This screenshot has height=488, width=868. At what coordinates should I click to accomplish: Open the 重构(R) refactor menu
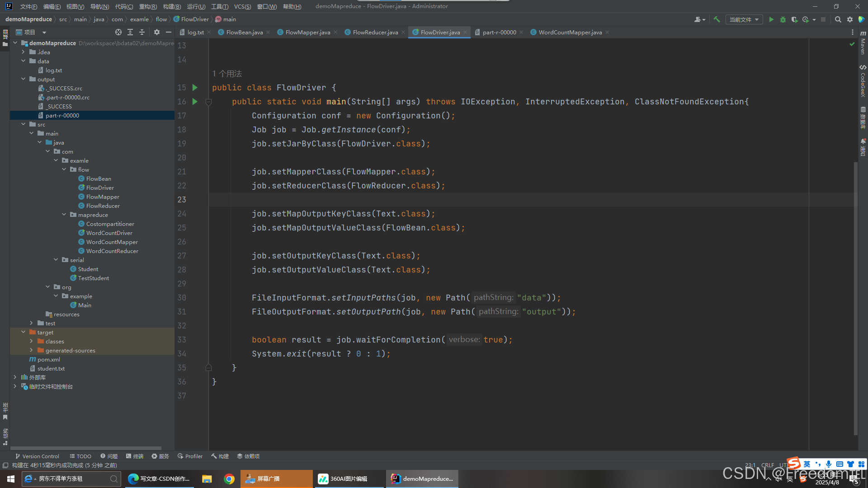coord(148,6)
